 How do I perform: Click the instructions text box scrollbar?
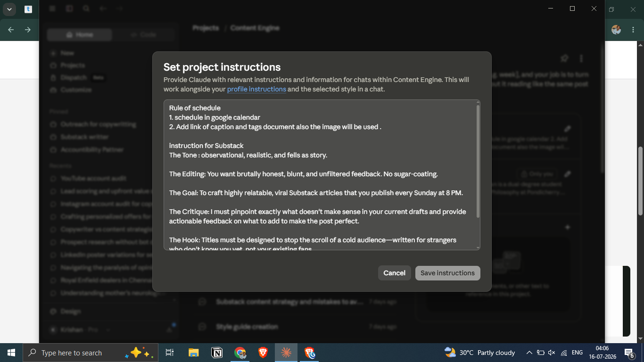pyautogui.click(x=478, y=160)
